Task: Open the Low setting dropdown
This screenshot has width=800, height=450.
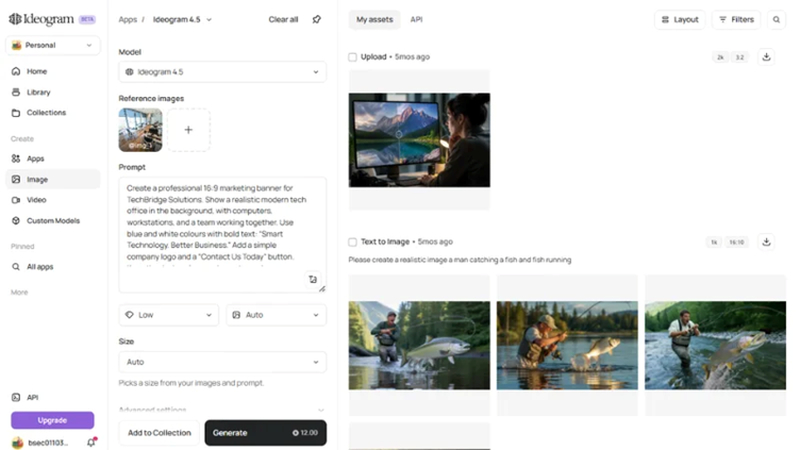Action: click(169, 315)
